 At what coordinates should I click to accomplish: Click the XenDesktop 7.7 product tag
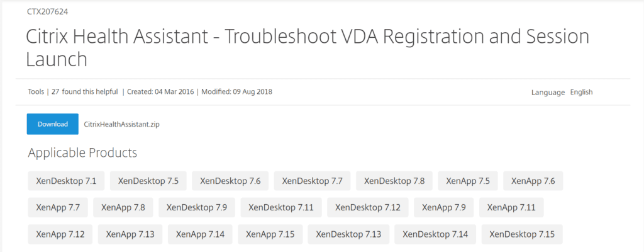[312, 181]
